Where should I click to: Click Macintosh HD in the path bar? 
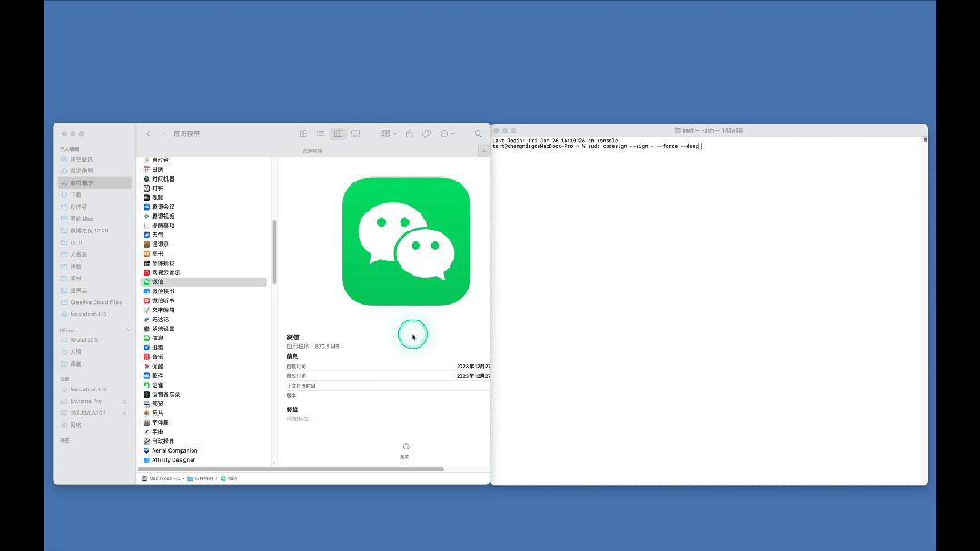(161, 478)
